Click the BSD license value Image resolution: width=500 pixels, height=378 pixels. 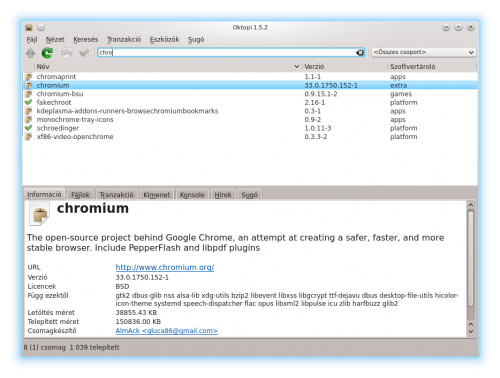point(122,287)
